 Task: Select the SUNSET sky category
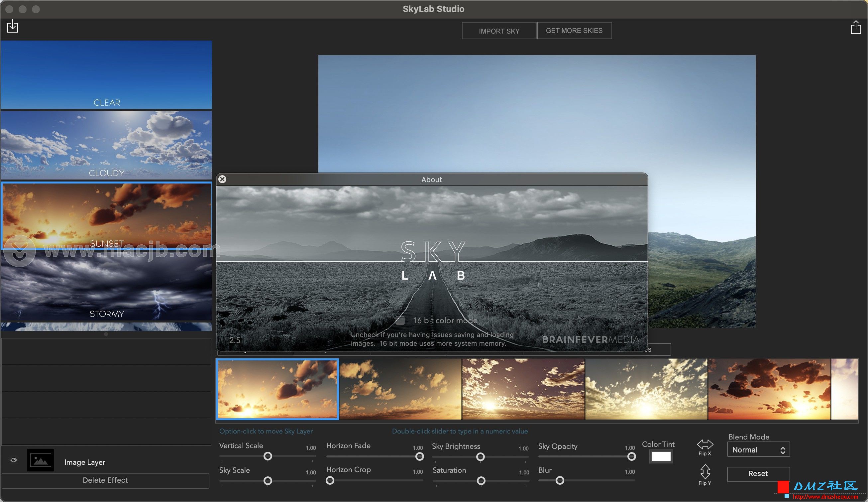(106, 216)
